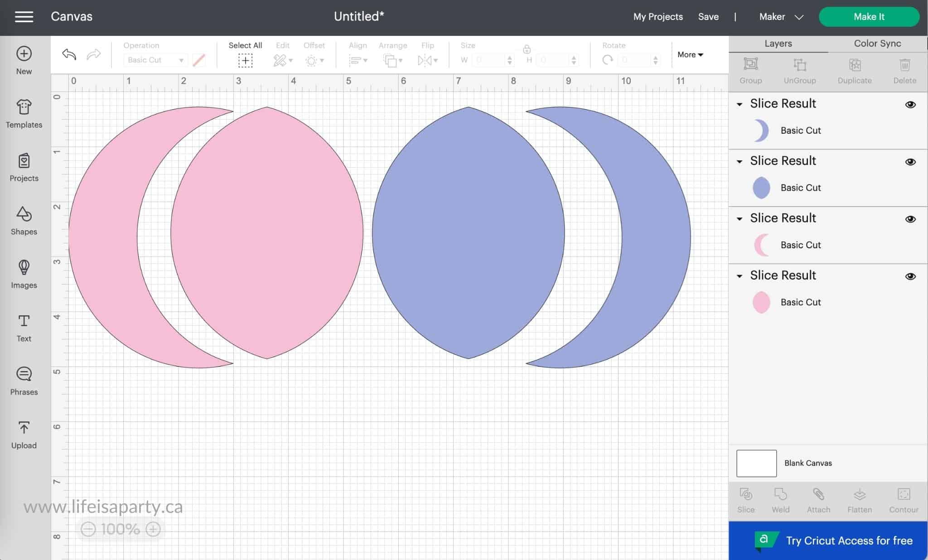Click Save project button

coord(708,16)
